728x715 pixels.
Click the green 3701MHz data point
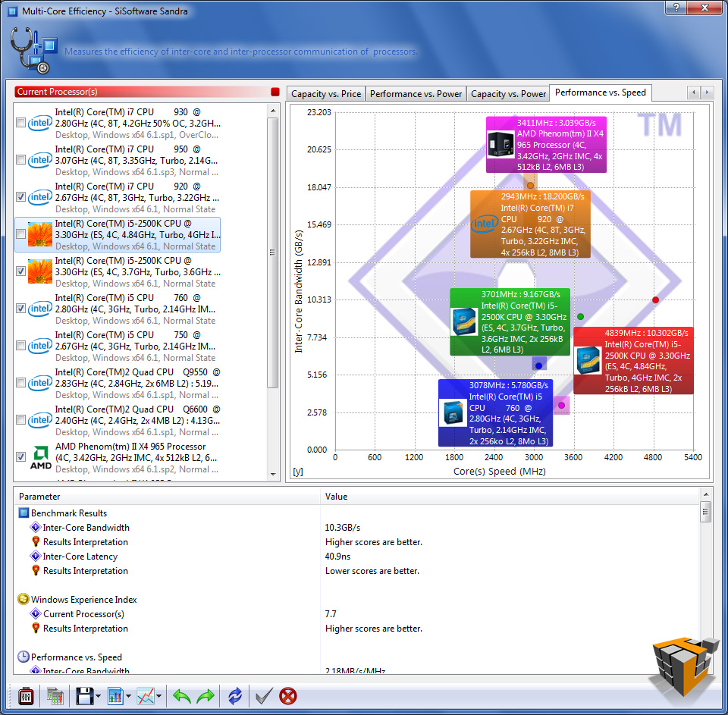[580, 317]
